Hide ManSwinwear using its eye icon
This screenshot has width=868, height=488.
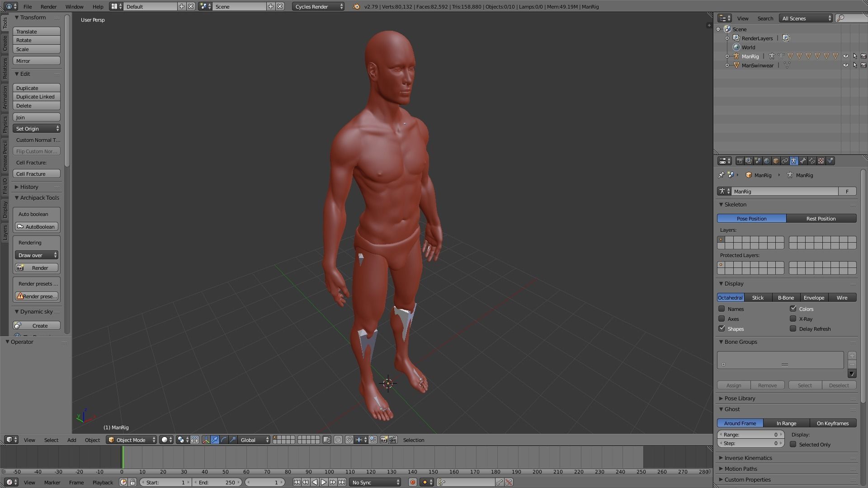[x=845, y=66]
